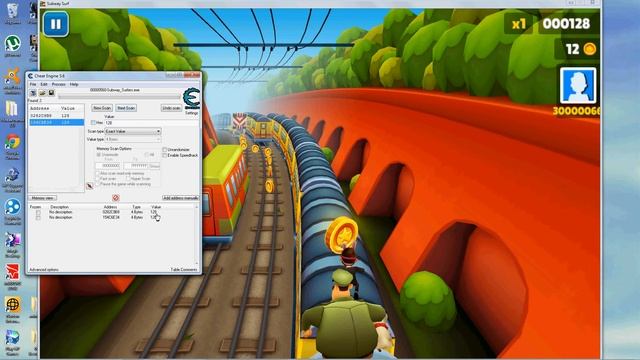Open the Edit menu in Cheat Engine

point(44,84)
